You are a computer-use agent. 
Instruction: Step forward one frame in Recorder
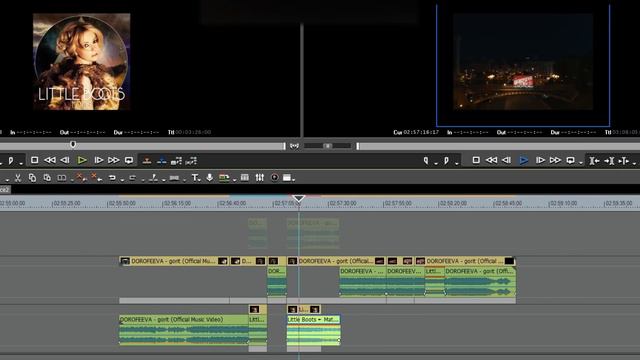click(540, 160)
